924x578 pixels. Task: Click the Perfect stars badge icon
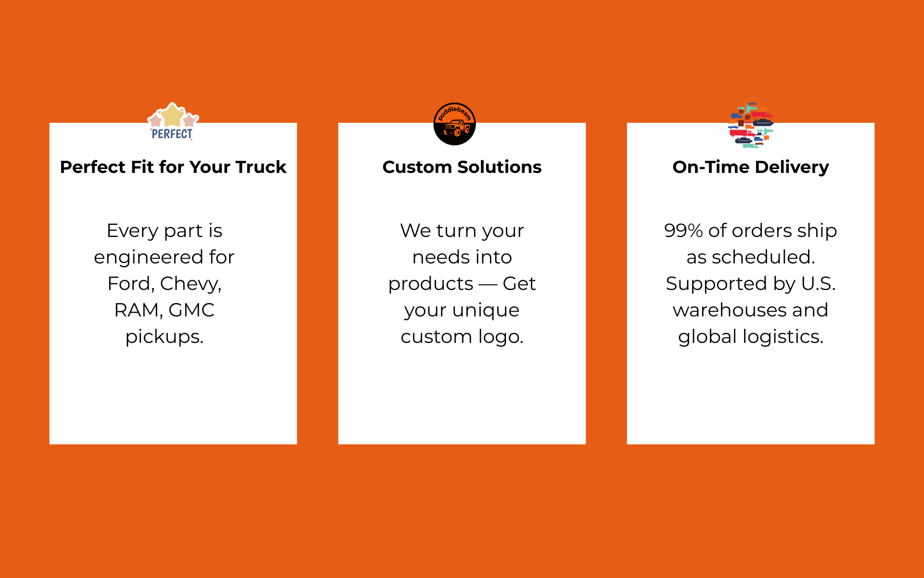click(173, 122)
